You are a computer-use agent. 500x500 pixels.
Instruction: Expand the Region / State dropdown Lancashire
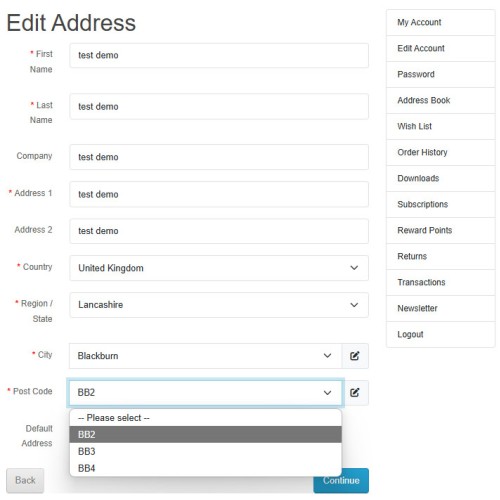(x=219, y=305)
